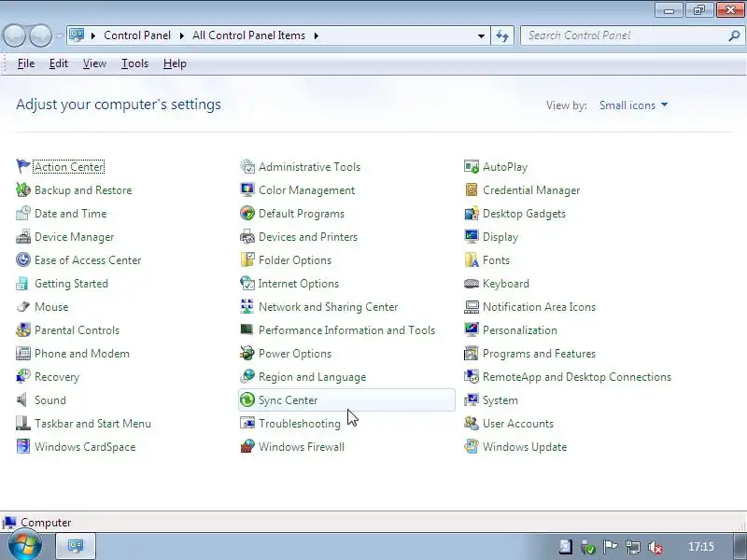Open RemoteApp and Desktop Connections link
The image size is (747, 560).
click(577, 377)
